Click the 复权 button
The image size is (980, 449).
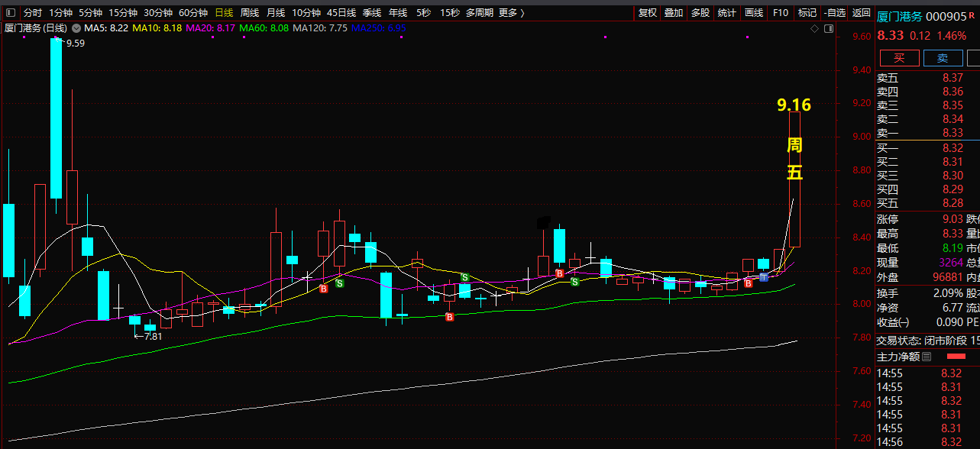point(648,13)
